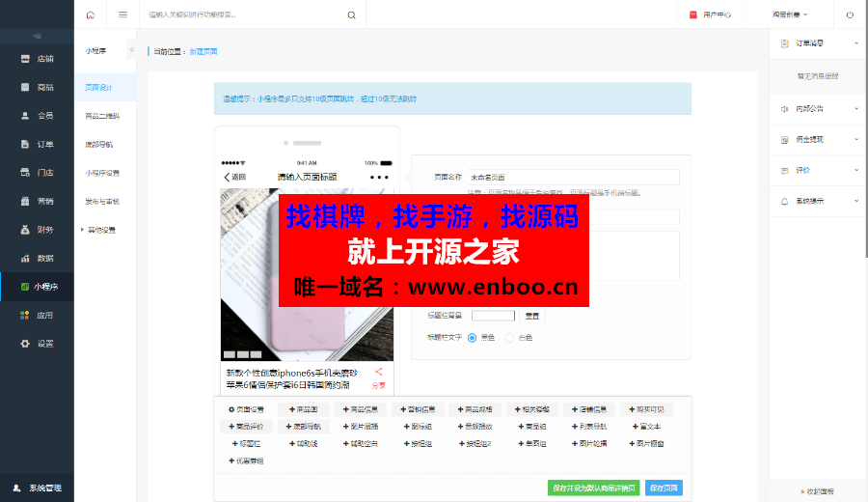The height and width of the screenshot is (502, 868).
Task: Collapse the submenu with the double-chevron icon
Action: [132, 50]
